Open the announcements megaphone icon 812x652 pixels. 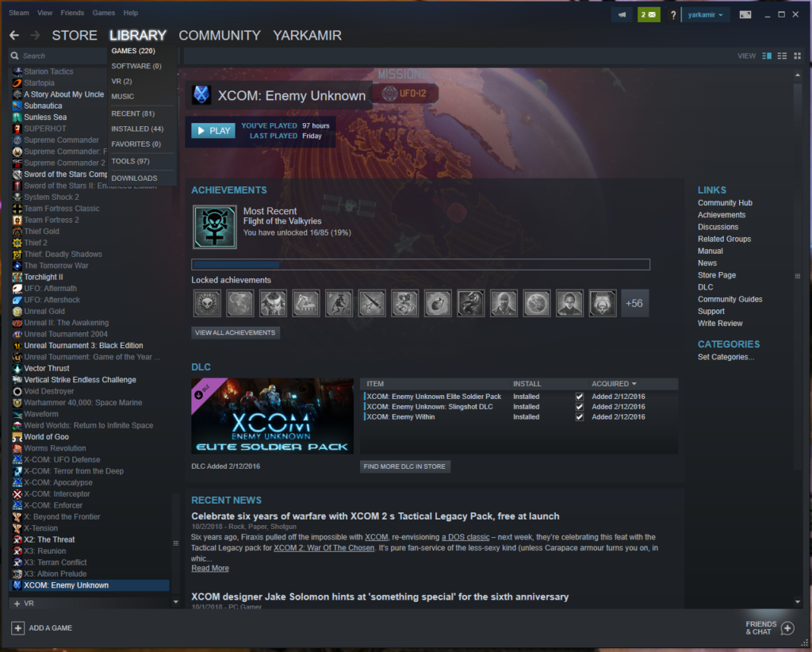tap(622, 14)
